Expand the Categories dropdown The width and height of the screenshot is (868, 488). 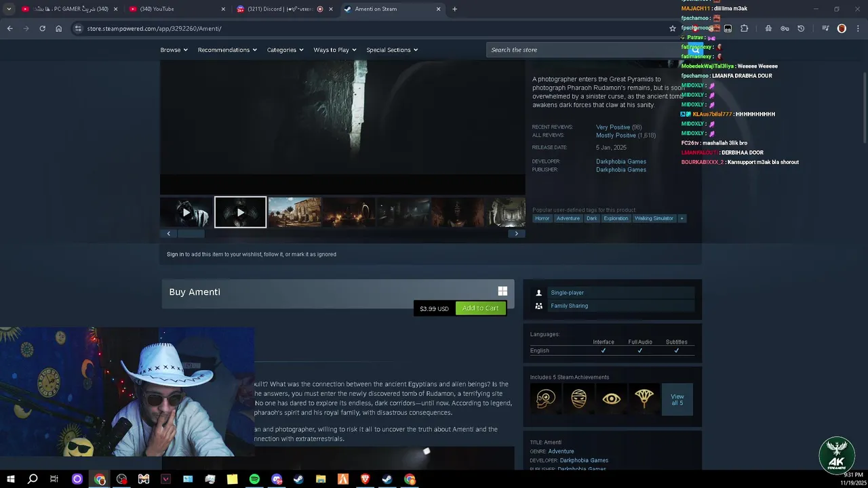click(285, 49)
